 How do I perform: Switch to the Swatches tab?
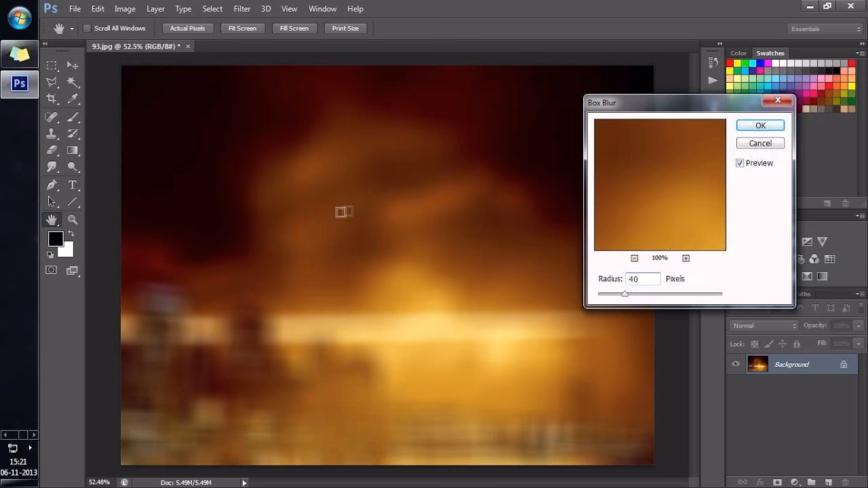[770, 53]
